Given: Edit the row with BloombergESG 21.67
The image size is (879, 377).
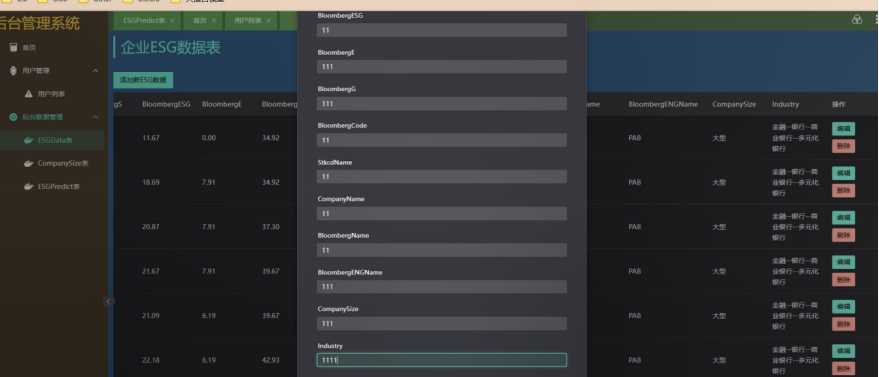Looking at the screenshot, I should pyautogui.click(x=843, y=262).
